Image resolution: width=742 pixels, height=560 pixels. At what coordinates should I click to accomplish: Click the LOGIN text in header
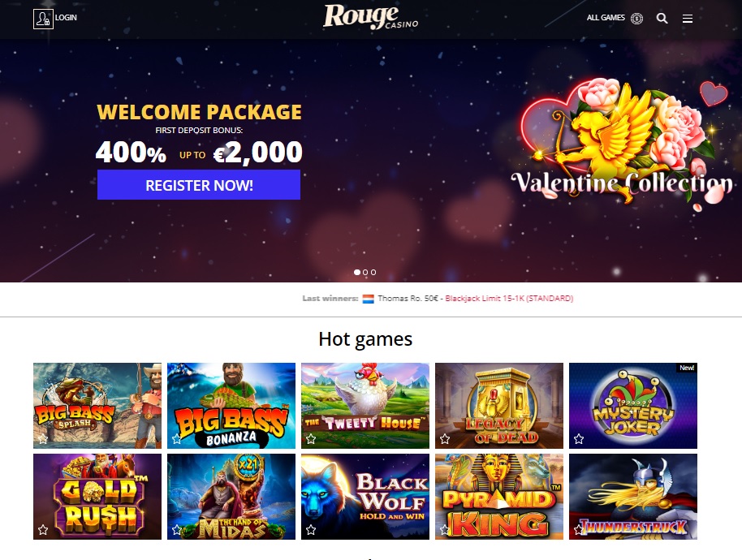(66, 18)
